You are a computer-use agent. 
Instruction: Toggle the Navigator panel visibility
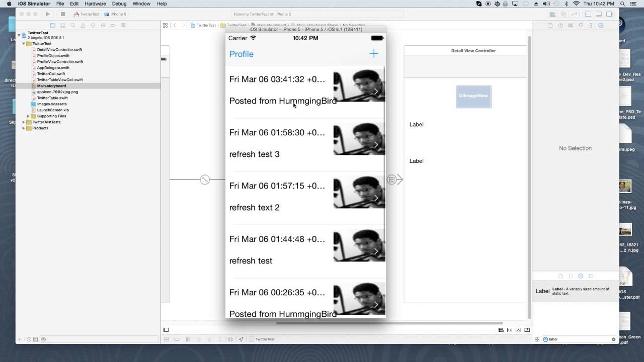tap(588, 14)
